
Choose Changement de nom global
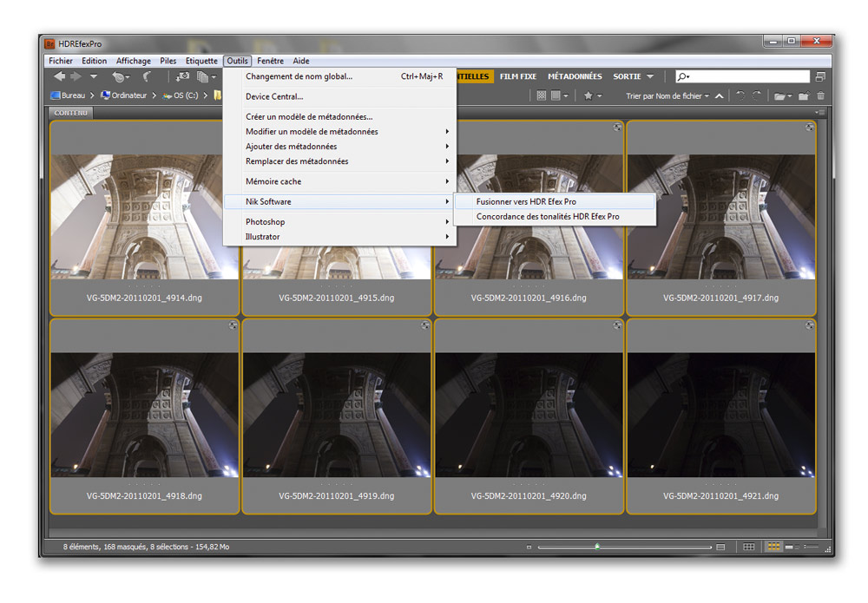340,76
